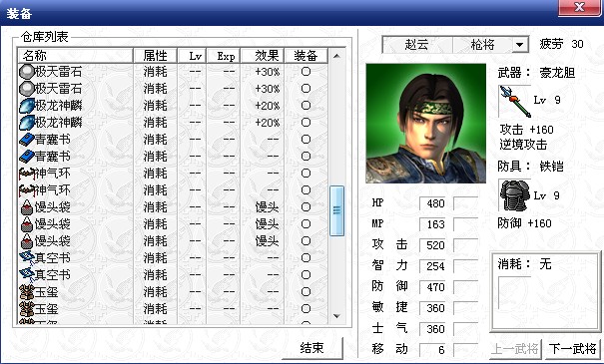Toggle equip circle for last 馒头袋
The image size is (604, 364).
(x=305, y=241)
